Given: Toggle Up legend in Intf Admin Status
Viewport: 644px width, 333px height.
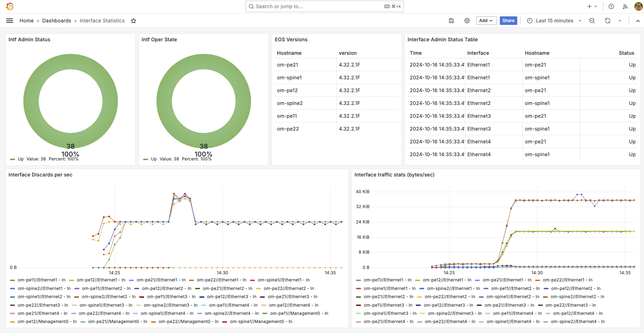Looking at the screenshot, I should (21, 159).
